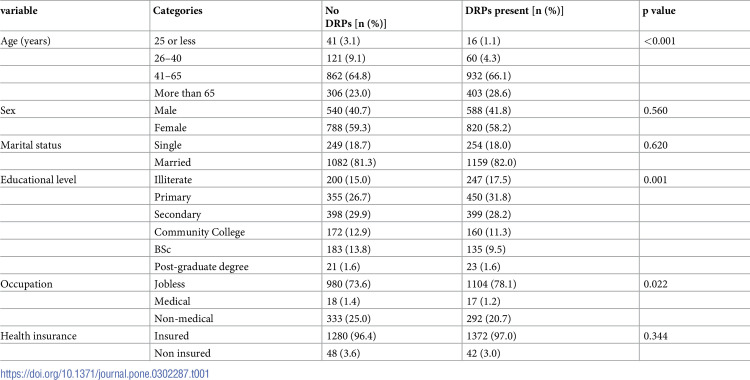Select the 'Categories' column header
Viewport: 750px width, 380px height.
(x=177, y=11)
